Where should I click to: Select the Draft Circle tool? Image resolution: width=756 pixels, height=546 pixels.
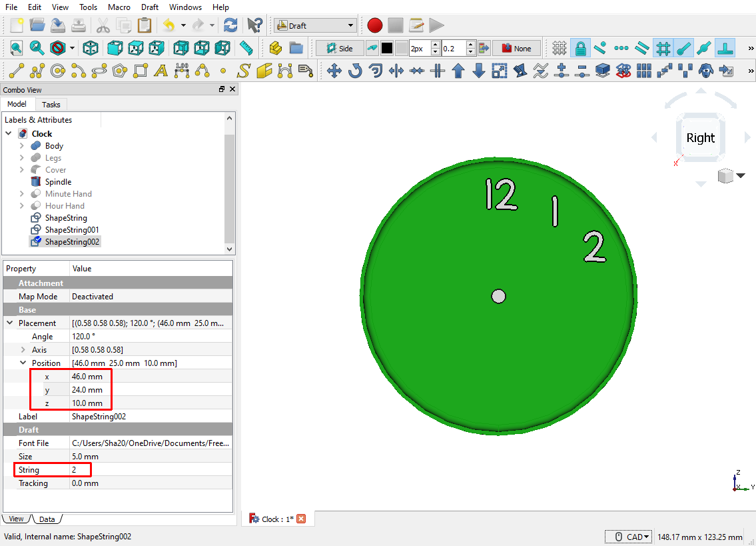coord(58,71)
